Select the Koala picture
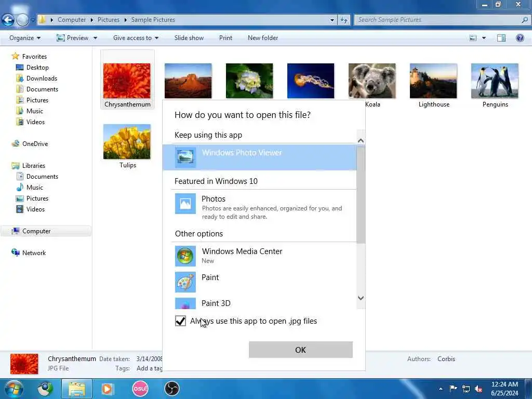 [372, 81]
